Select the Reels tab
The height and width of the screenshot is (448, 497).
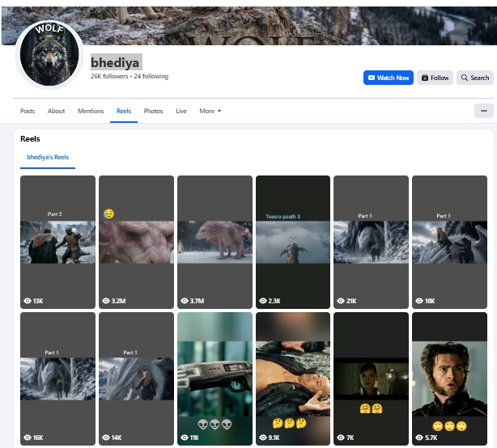(x=124, y=111)
